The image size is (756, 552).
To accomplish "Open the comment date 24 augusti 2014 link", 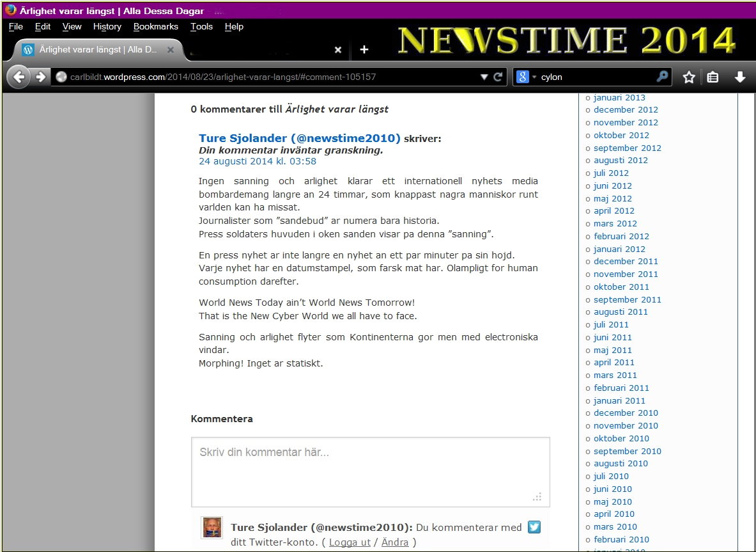I will click(x=258, y=161).
